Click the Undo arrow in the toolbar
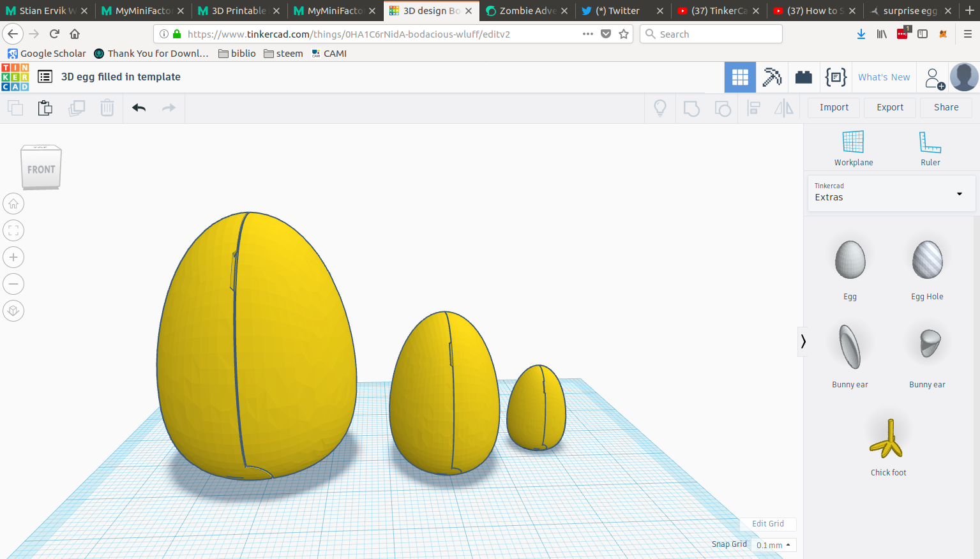Image resolution: width=980 pixels, height=559 pixels. pos(139,108)
